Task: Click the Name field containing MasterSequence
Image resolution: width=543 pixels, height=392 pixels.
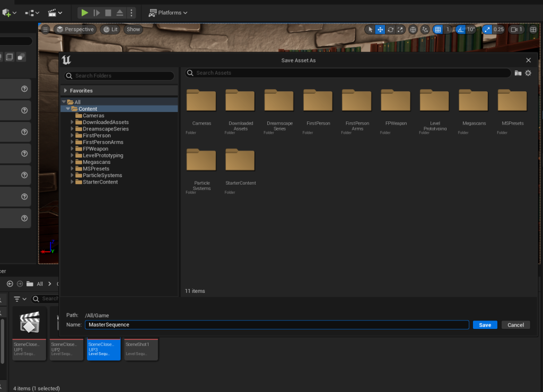Action: 276,325
